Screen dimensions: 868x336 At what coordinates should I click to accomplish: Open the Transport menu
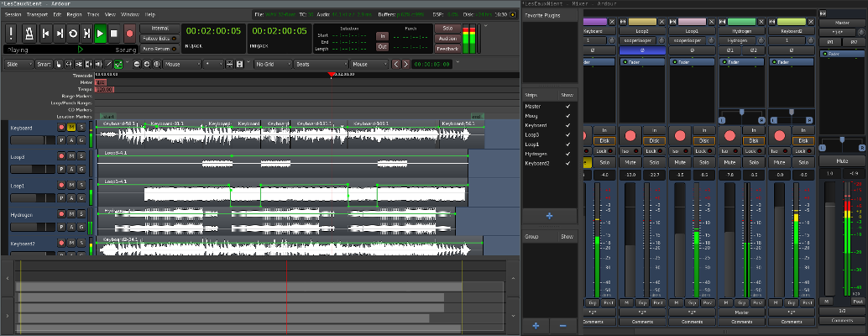[37, 14]
